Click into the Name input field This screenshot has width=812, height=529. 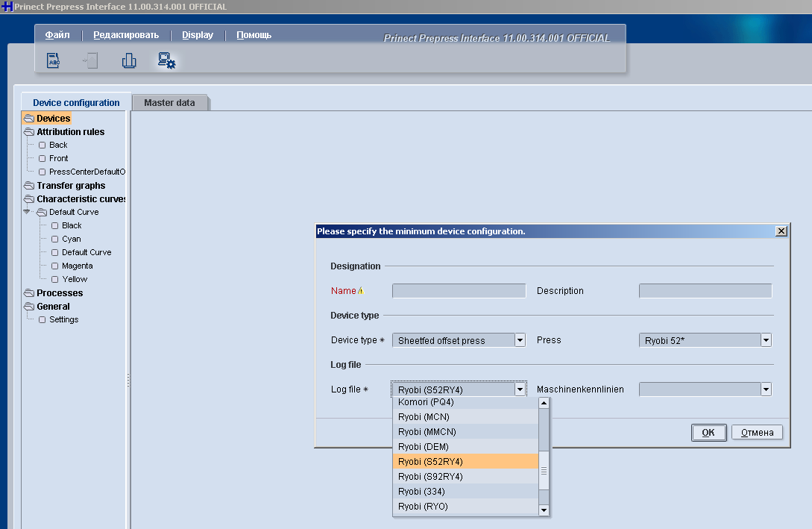point(459,291)
